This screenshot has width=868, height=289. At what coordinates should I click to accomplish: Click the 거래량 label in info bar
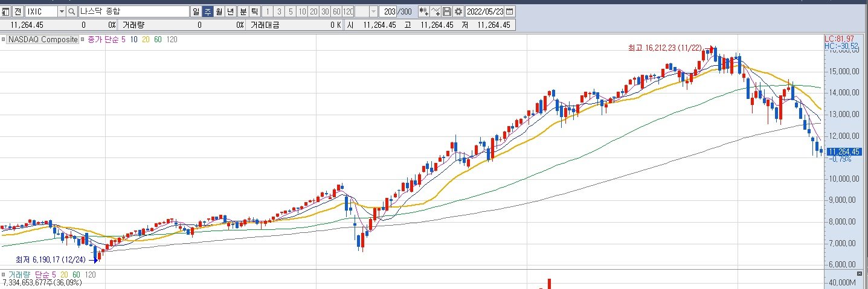pos(133,25)
